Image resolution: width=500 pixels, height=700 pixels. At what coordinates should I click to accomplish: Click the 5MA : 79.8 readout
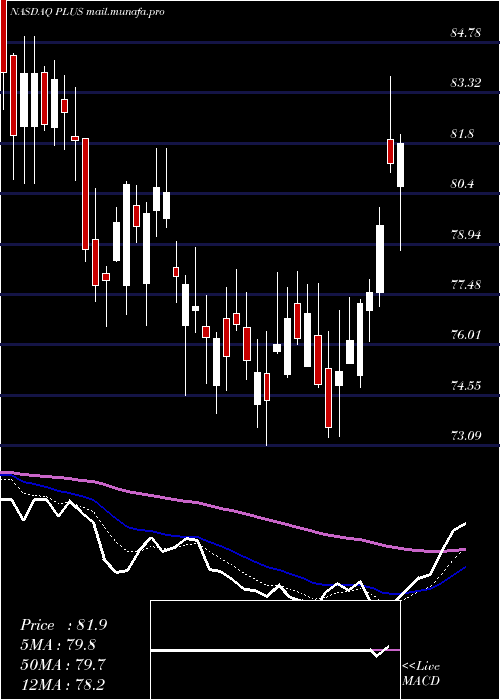click(58, 645)
